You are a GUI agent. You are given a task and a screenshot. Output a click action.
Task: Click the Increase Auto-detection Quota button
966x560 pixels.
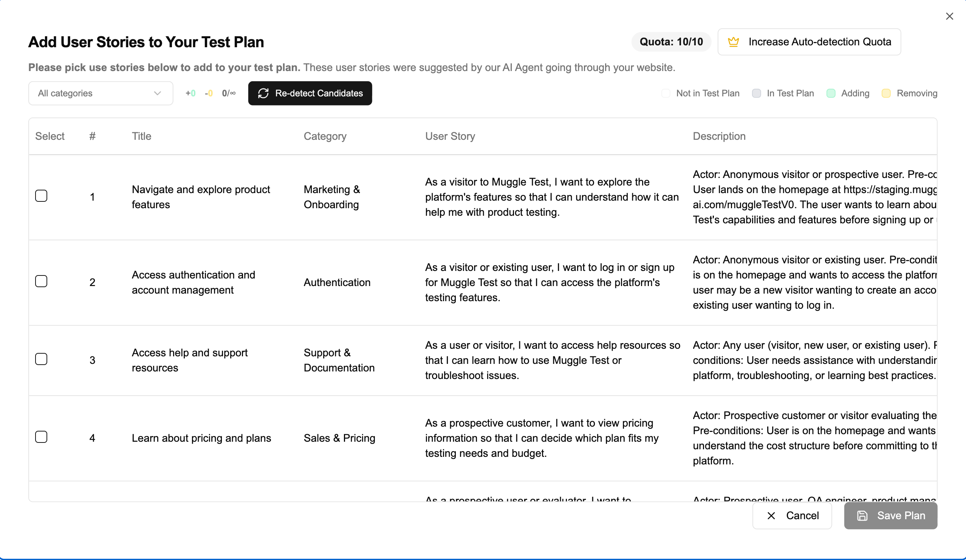click(809, 42)
